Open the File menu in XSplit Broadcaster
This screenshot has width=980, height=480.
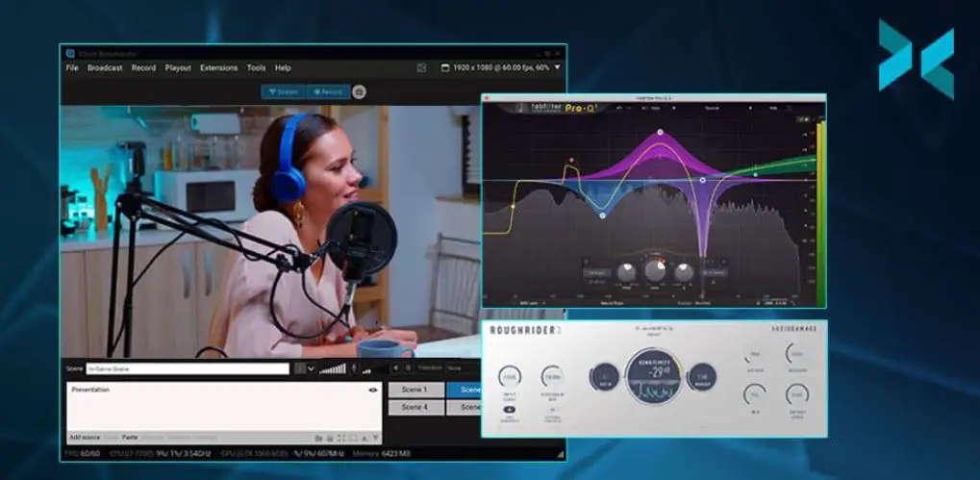[x=72, y=67]
